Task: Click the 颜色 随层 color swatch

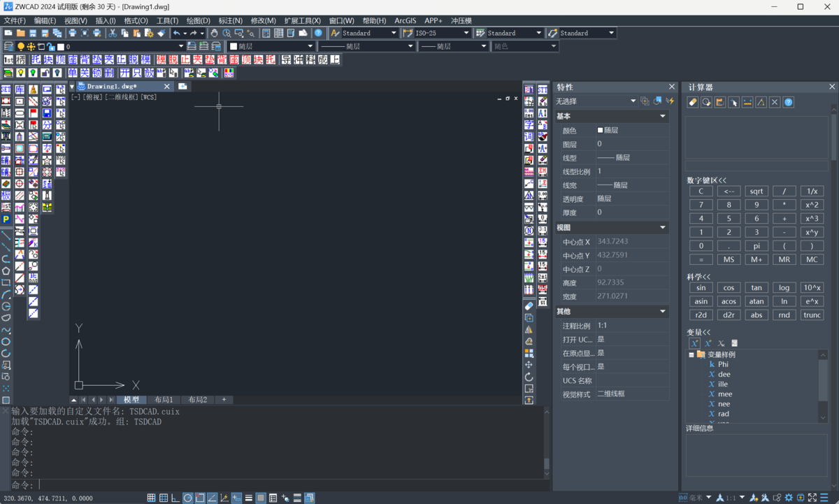Action: tap(600, 131)
